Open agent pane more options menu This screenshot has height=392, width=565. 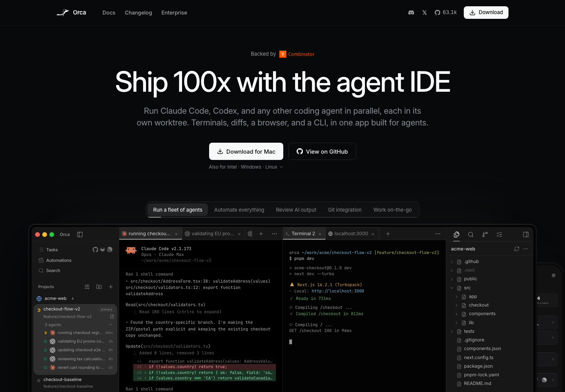275,234
